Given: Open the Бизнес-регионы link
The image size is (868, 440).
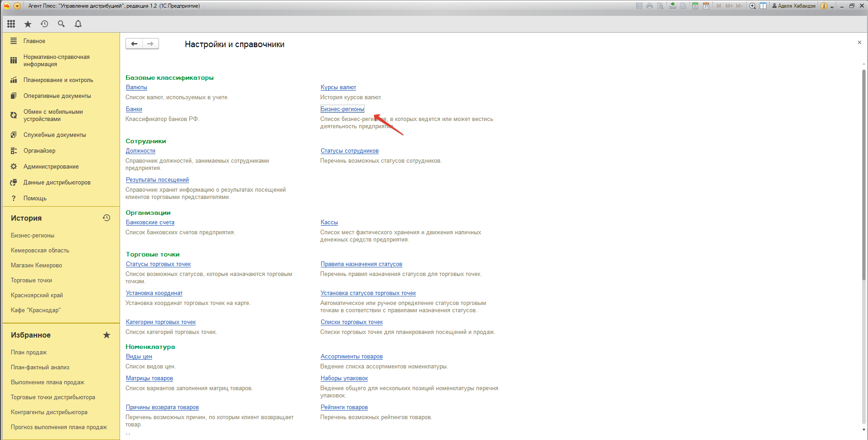Looking at the screenshot, I should click(x=342, y=109).
